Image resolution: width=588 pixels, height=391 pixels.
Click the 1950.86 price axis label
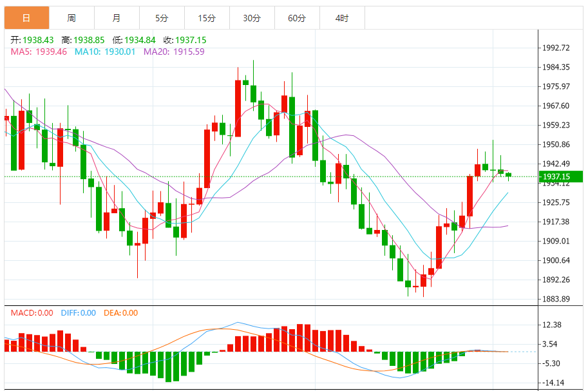(x=556, y=144)
